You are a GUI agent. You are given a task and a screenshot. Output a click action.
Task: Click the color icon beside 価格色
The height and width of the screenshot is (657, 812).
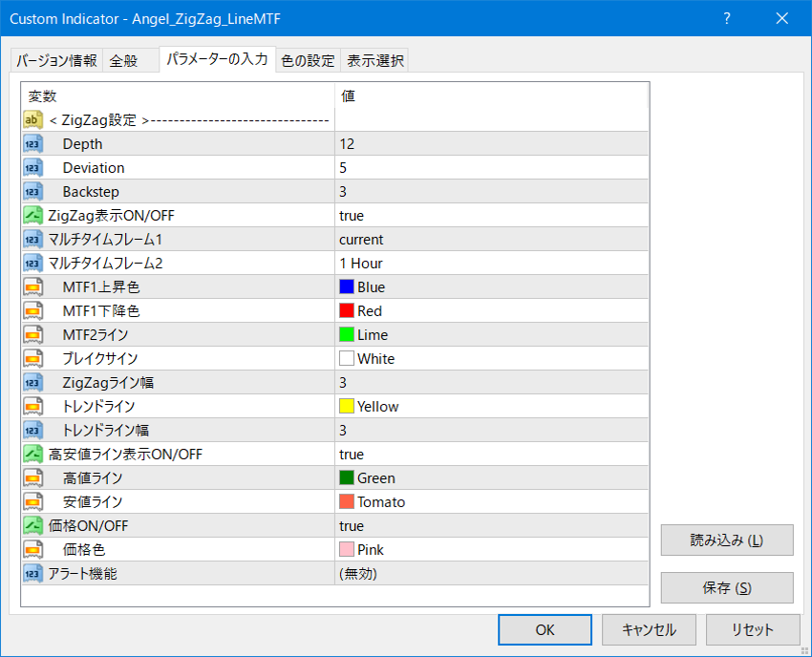click(x=32, y=549)
